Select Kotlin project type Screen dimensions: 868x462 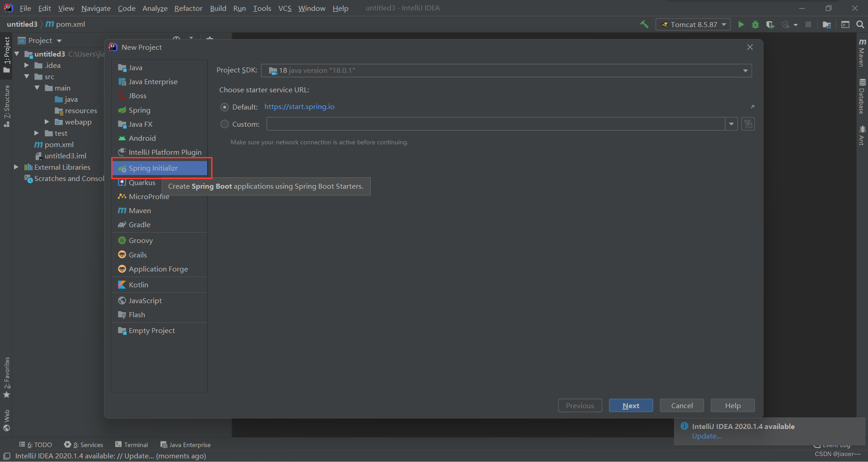tap(160, 285)
